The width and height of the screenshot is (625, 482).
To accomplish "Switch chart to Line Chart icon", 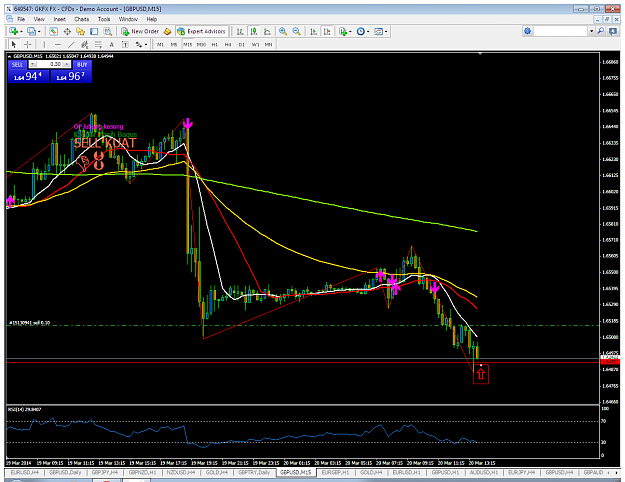I will point(267,31).
